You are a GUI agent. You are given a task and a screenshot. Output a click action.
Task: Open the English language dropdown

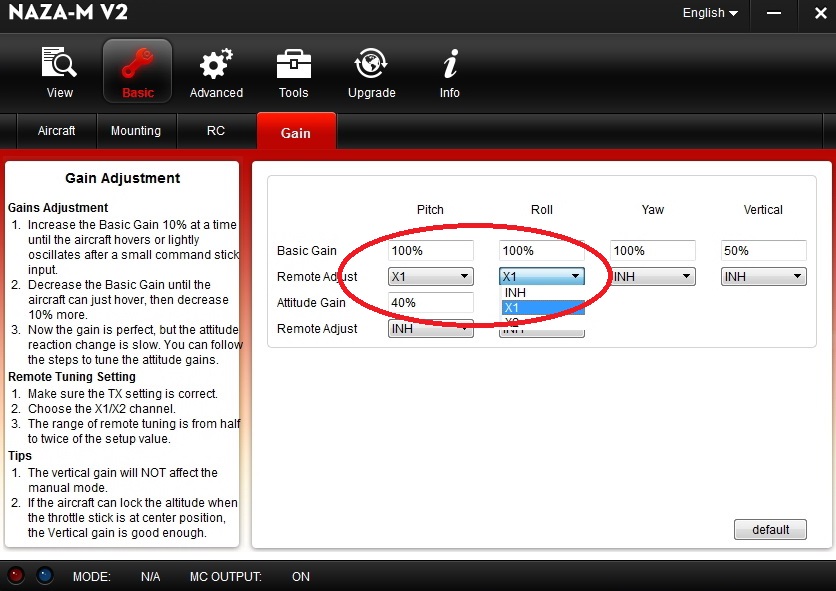[x=710, y=13]
